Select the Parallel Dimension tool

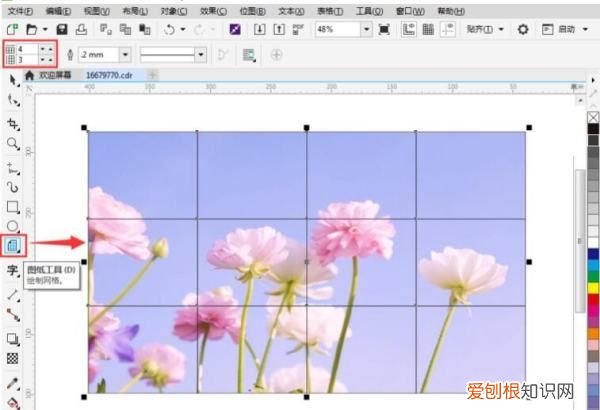tap(13, 295)
